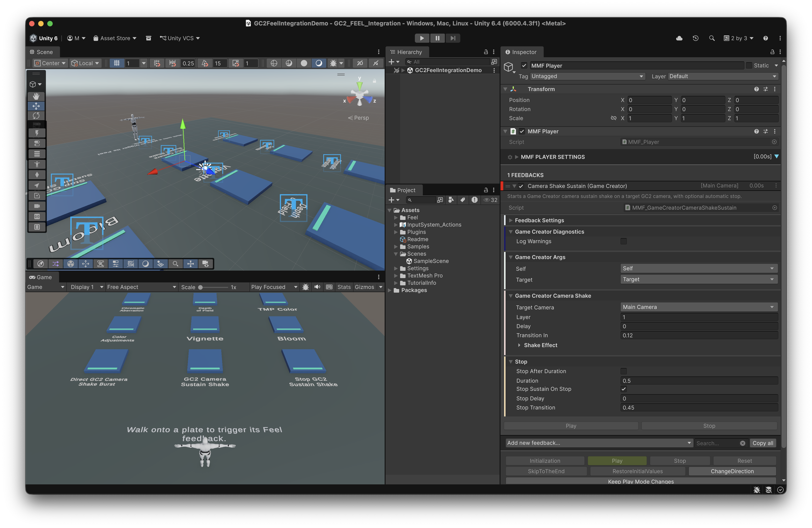The width and height of the screenshot is (812, 528).
Task: Open the Asset Store menu
Action: click(x=115, y=38)
